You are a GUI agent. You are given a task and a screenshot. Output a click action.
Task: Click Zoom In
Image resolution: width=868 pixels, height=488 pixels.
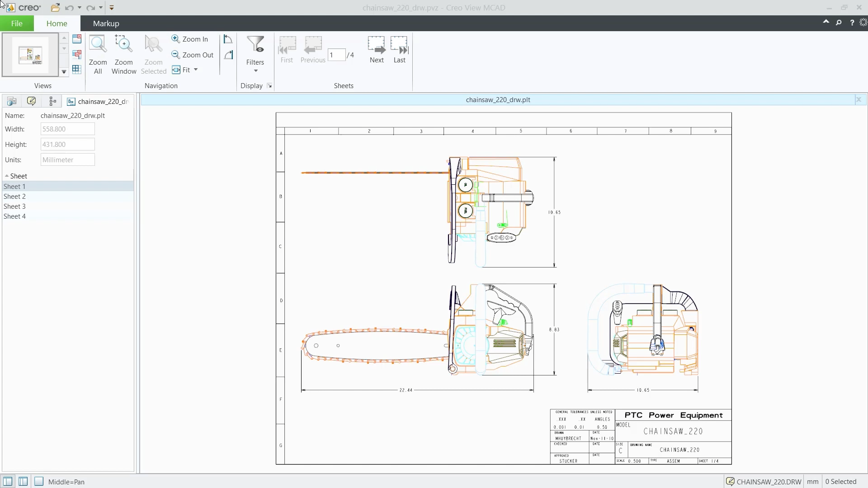(x=190, y=39)
